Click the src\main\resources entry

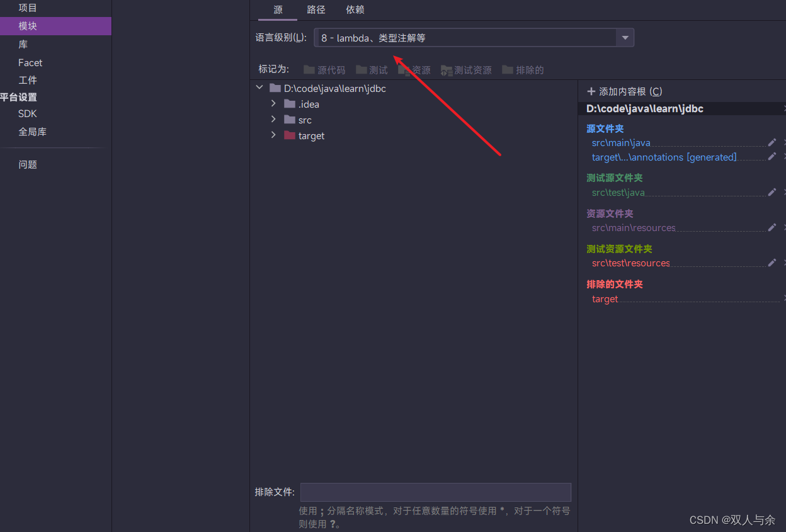coord(634,228)
